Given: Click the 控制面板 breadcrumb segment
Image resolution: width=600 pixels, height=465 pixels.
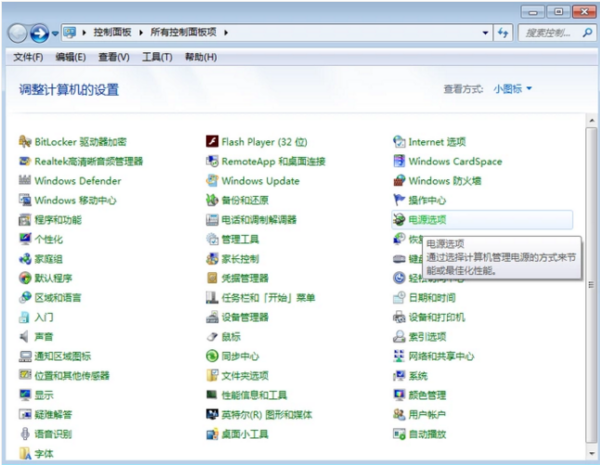Looking at the screenshot, I should pyautogui.click(x=112, y=33).
